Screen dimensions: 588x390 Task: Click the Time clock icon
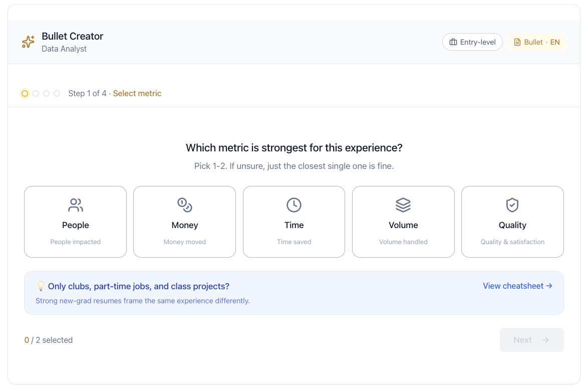(x=294, y=205)
